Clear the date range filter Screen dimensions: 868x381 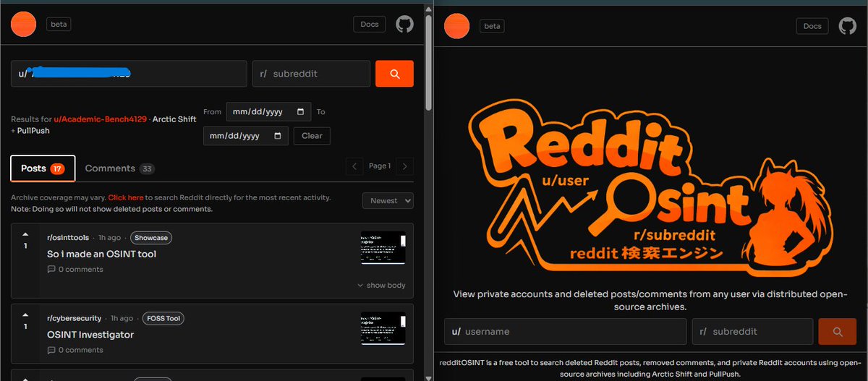point(312,136)
